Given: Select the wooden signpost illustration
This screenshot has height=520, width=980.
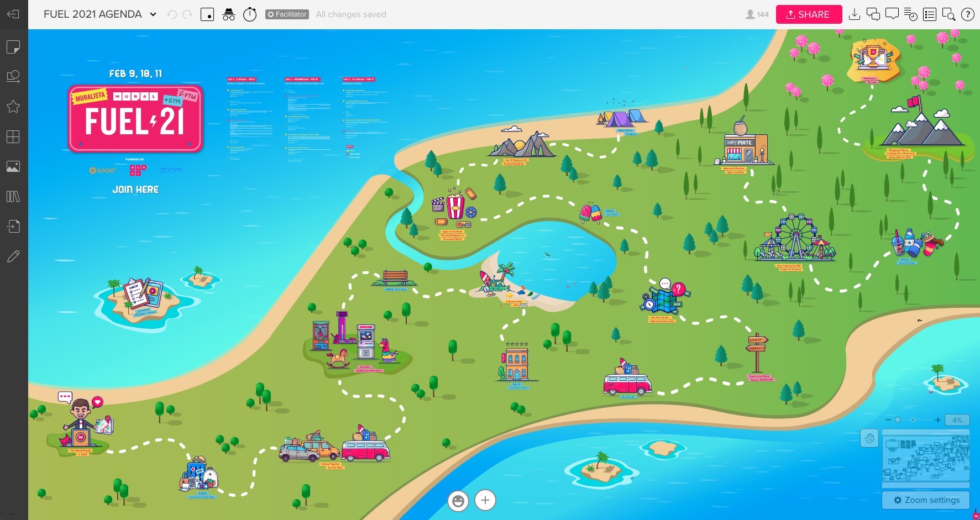Looking at the screenshot, I should [757, 354].
